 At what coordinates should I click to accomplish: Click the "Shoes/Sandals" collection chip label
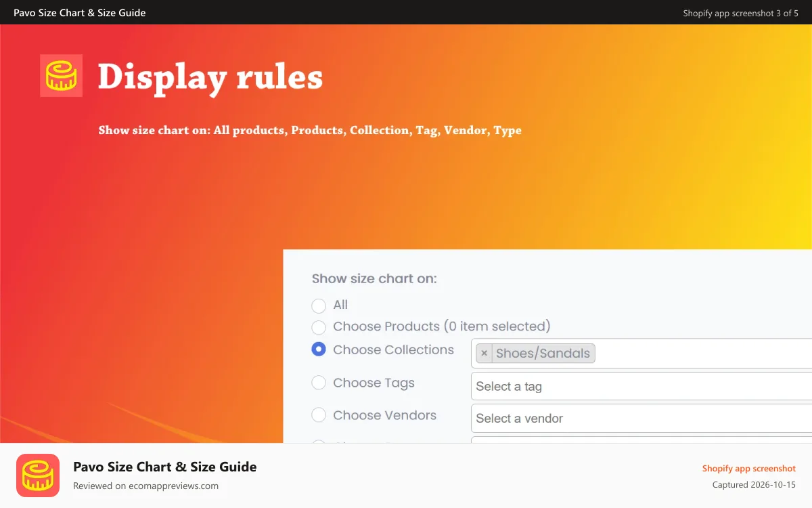pos(543,353)
